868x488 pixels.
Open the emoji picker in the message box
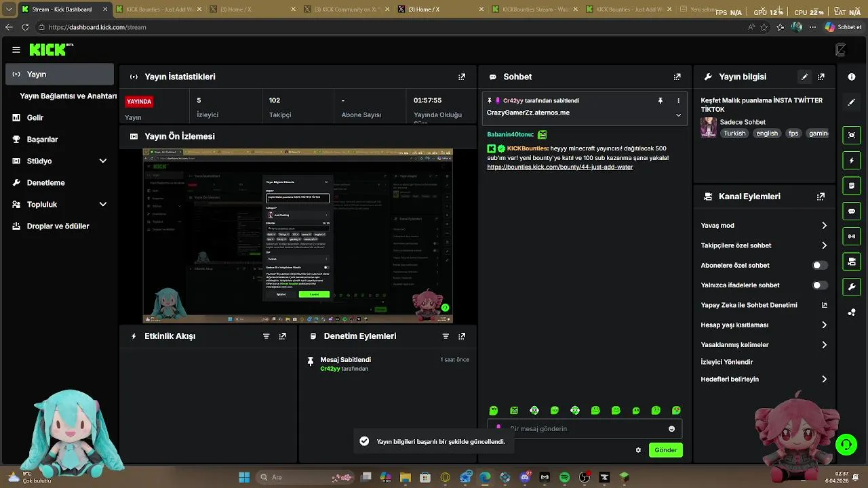pyautogui.click(x=672, y=429)
